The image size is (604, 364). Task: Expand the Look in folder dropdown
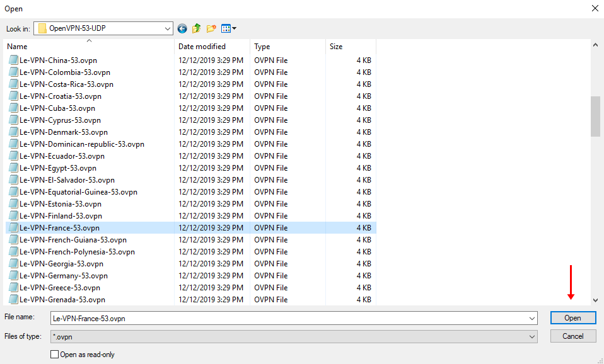tap(168, 28)
